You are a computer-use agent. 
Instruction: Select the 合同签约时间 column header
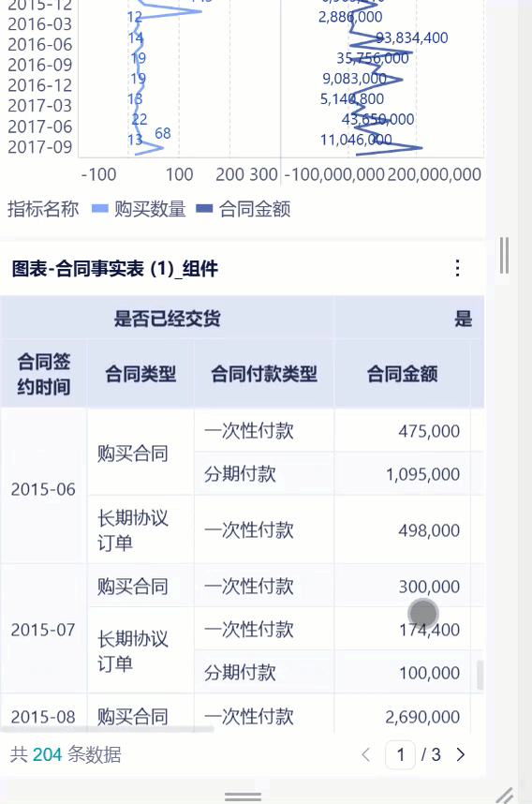pos(44,374)
